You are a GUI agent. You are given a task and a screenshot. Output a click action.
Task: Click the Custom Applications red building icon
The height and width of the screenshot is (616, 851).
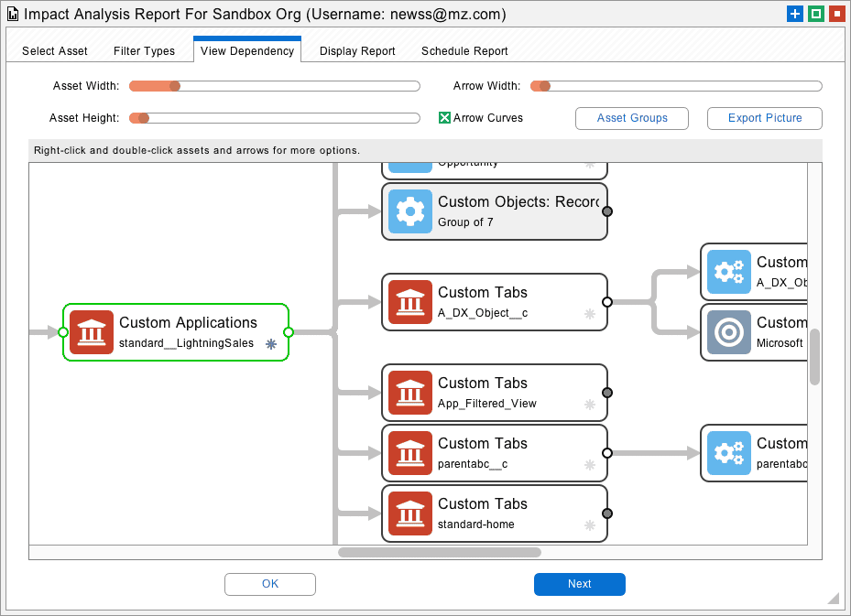pyautogui.click(x=92, y=332)
